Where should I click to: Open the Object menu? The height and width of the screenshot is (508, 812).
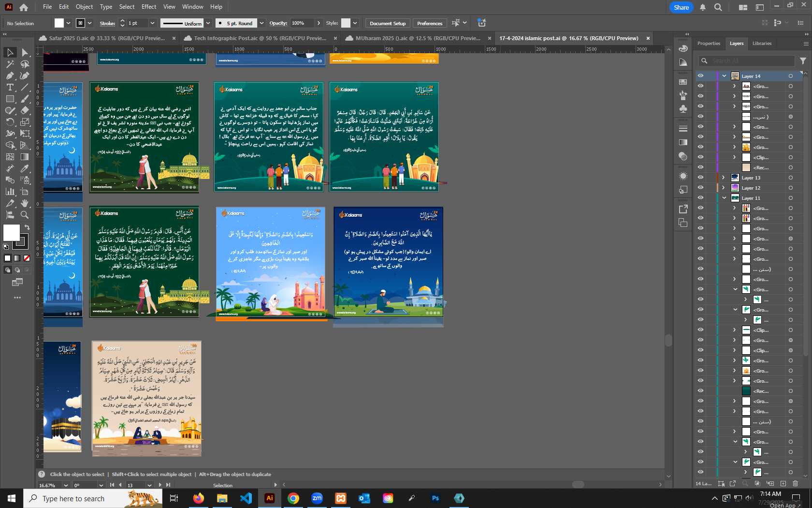click(84, 7)
